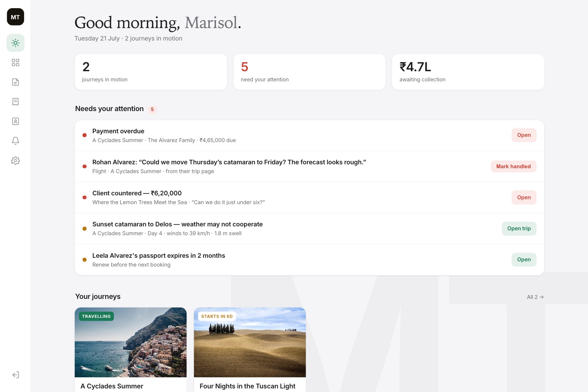Select the 2 journeys in motion card
The image size is (588, 392).
pos(151,72)
